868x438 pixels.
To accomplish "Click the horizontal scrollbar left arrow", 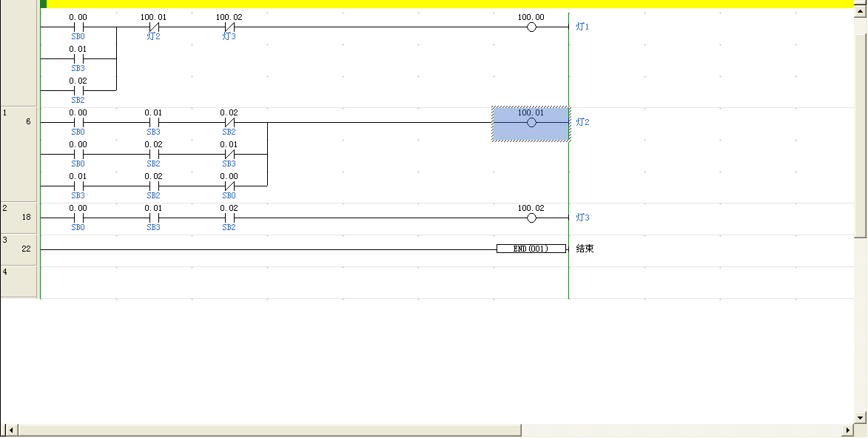I will 10,430.
